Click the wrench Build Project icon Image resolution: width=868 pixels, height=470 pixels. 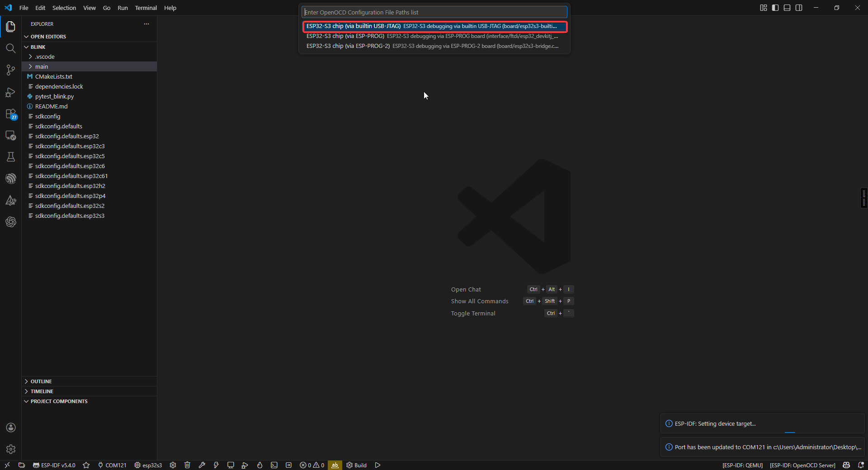pos(202,465)
